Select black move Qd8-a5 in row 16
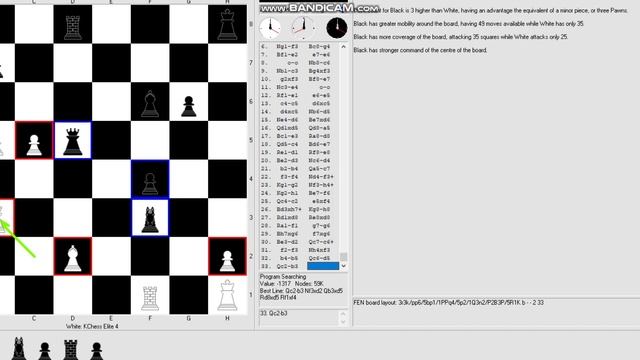The image size is (640, 360). (x=320, y=127)
